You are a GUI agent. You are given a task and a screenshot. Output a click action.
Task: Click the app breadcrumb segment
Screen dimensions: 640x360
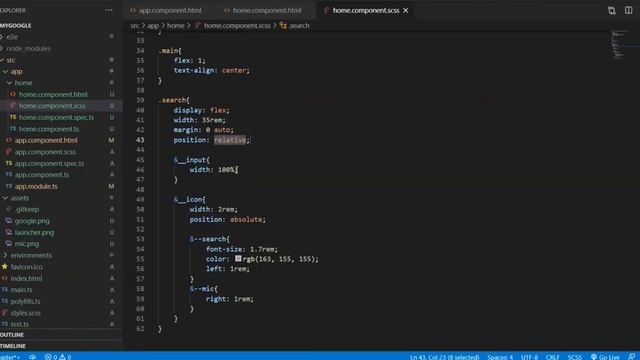[x=153, y=26]
